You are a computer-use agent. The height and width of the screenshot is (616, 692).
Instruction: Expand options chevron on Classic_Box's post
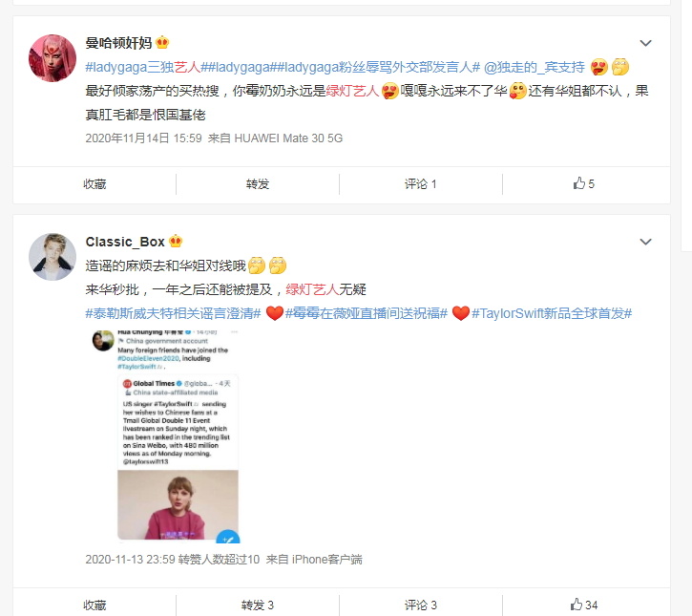point(645,242)
